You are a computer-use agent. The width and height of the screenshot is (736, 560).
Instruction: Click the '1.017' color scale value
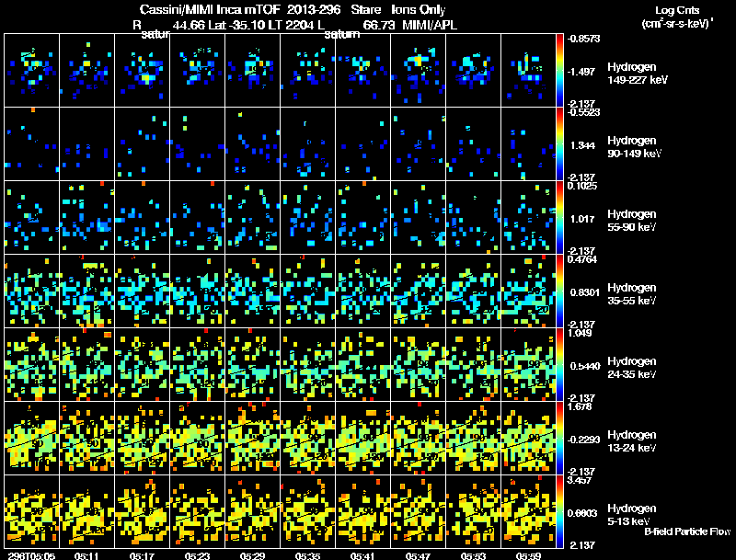coord(582,219)
